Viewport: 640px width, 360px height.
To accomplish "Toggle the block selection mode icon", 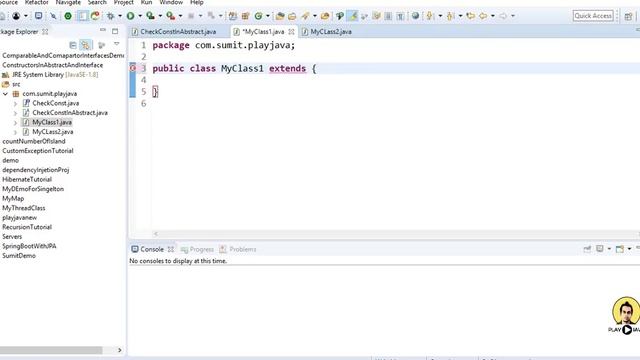I will tap(388, 16).
